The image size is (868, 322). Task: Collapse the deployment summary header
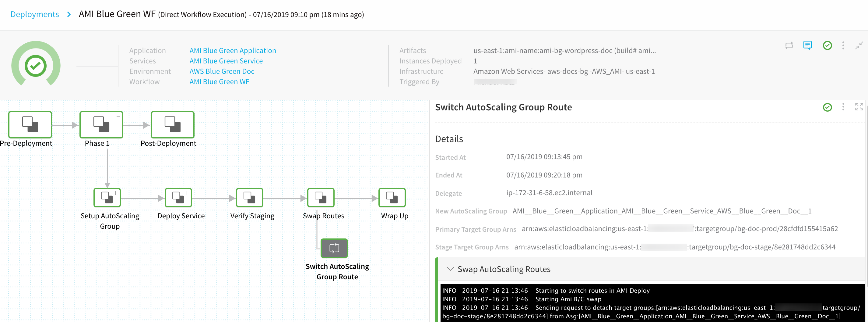click(859, 45)
